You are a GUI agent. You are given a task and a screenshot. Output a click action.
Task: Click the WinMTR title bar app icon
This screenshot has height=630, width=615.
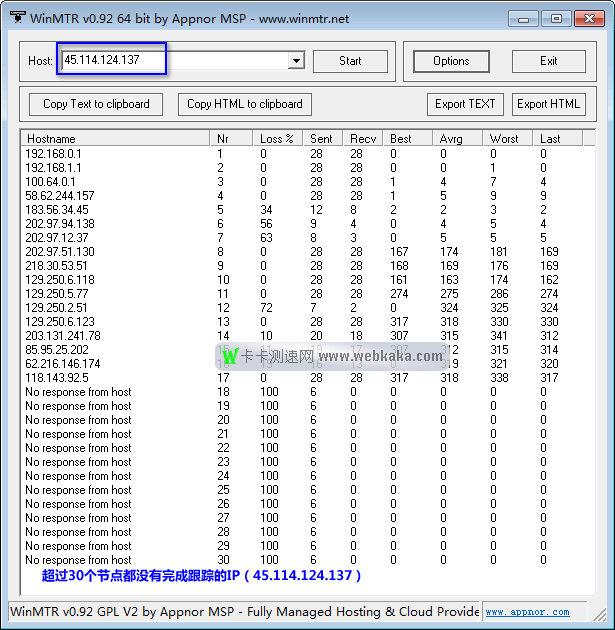(x=16, y=18)
